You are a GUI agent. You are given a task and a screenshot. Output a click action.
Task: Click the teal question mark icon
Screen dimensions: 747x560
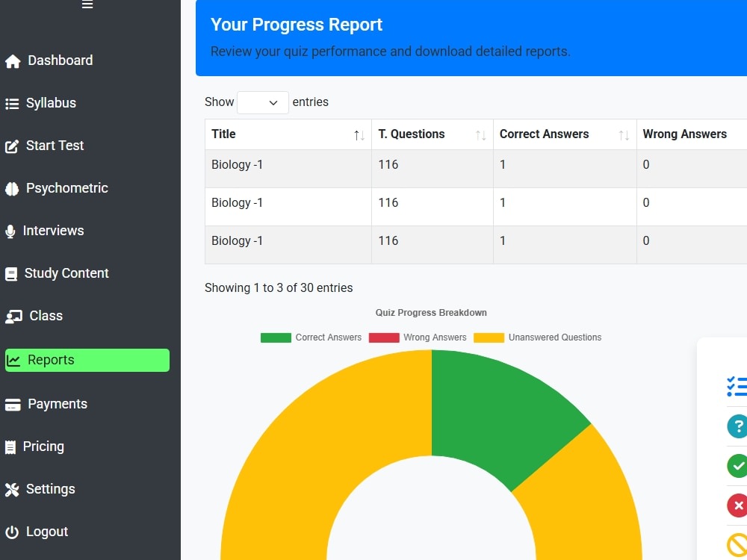(x=737, y=426)
